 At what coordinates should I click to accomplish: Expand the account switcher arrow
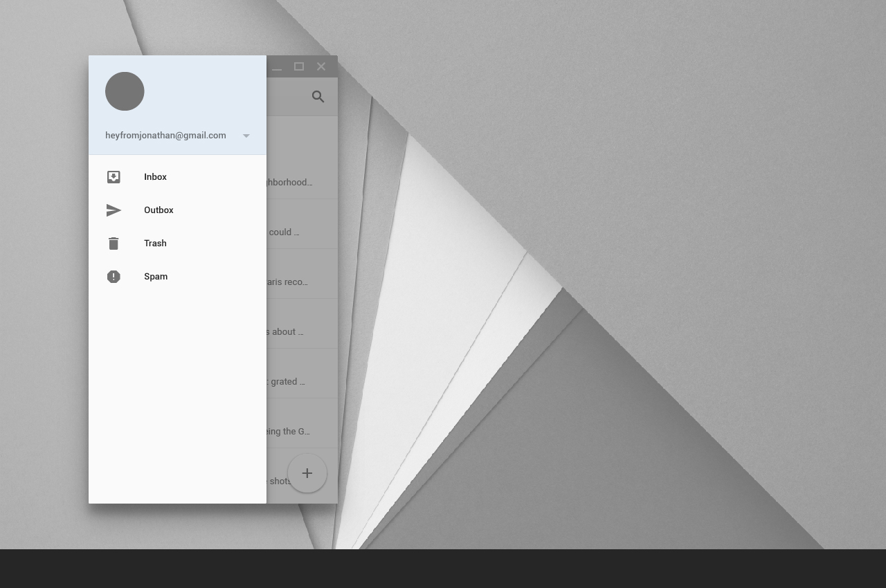tap(246, 136)
